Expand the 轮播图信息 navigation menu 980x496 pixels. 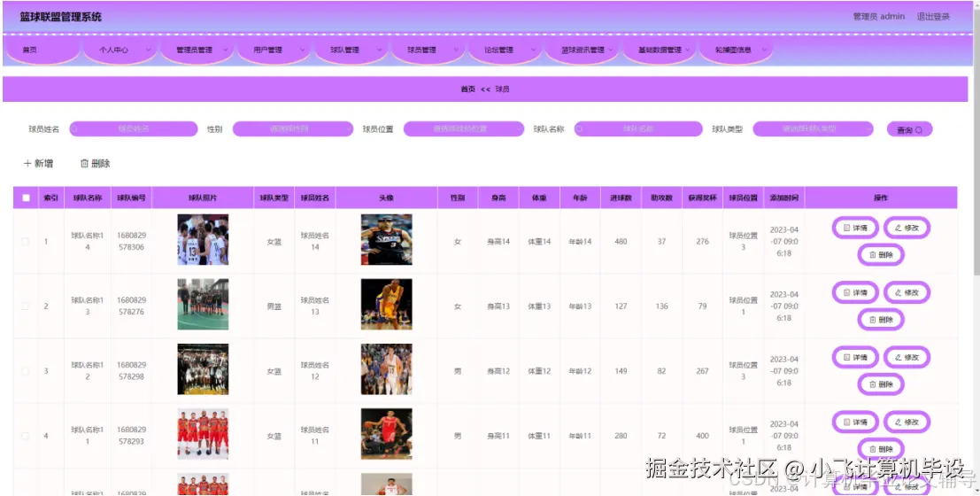point(735,50)
